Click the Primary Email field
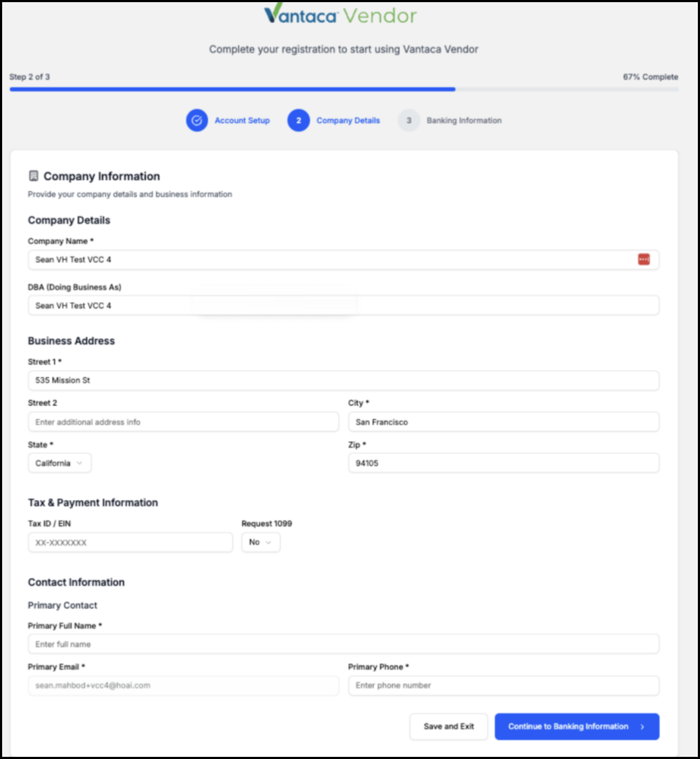This screenshot has height=759, width=700. (183, 685)
